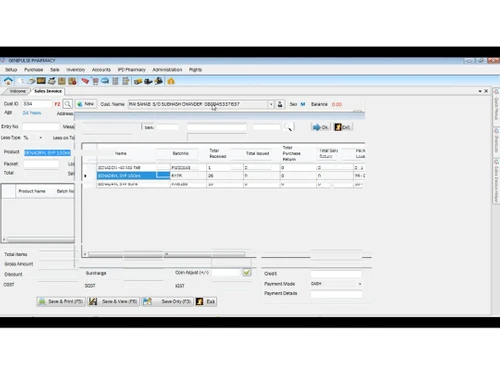Click the New customer button
This screenshot has width=500, height=375.
86,104
